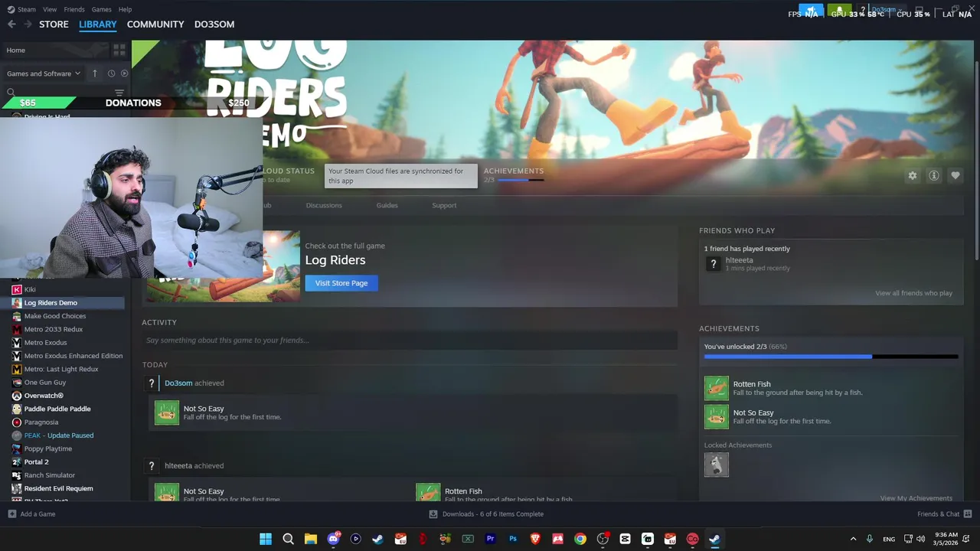The width and height of the screenshot is (980, 551).
Task: Open the Downloads status icon
Action: click(x=433, y=514)
